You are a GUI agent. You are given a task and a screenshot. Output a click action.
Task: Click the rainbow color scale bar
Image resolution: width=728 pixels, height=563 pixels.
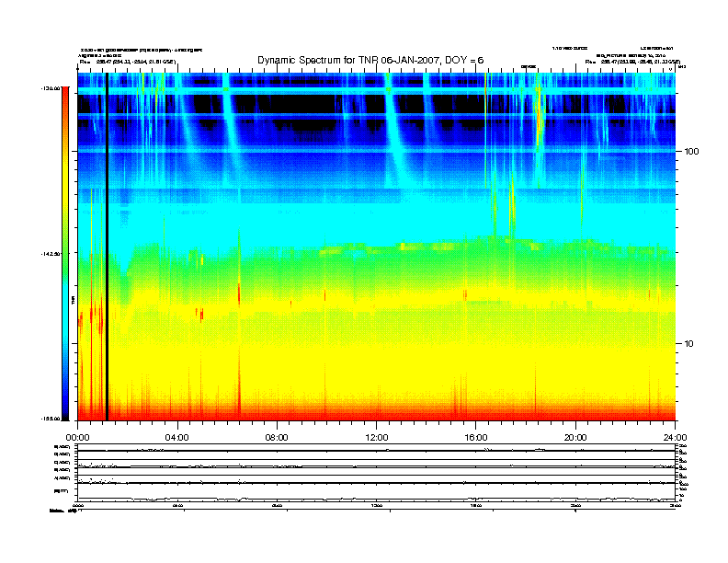coord(66,253)
